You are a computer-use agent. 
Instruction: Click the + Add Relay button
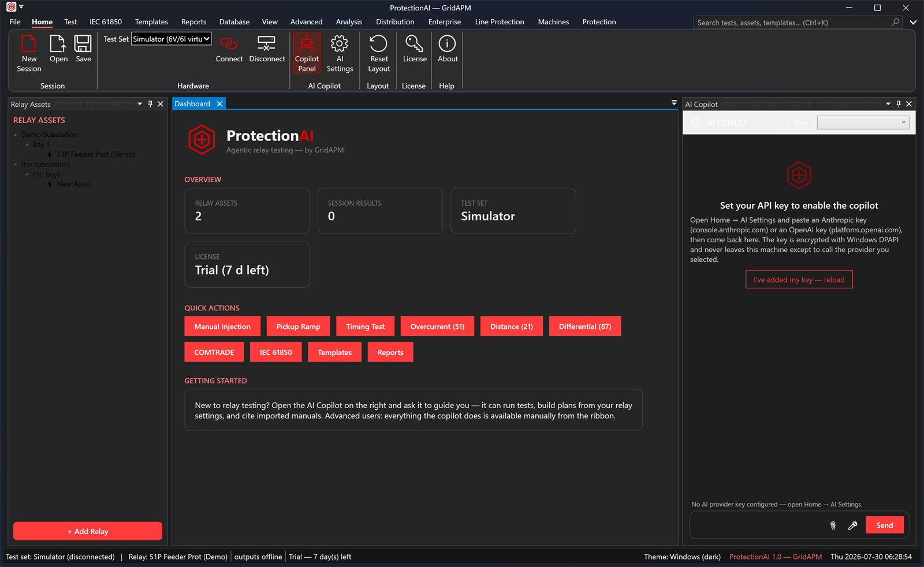tap(88, 531)
